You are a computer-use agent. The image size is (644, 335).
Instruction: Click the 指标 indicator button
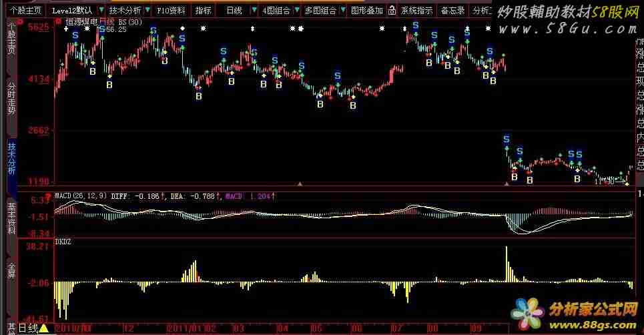click(204, 11)
